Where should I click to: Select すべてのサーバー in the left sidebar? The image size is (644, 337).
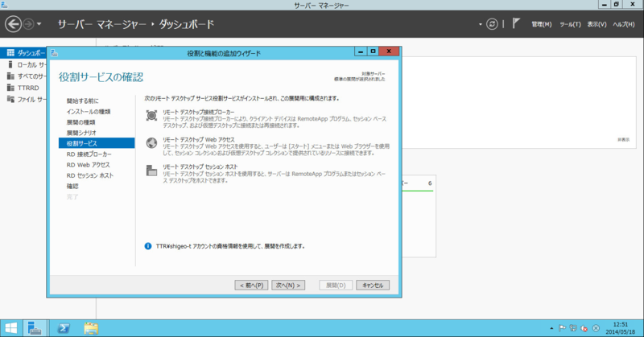[23, 76]
